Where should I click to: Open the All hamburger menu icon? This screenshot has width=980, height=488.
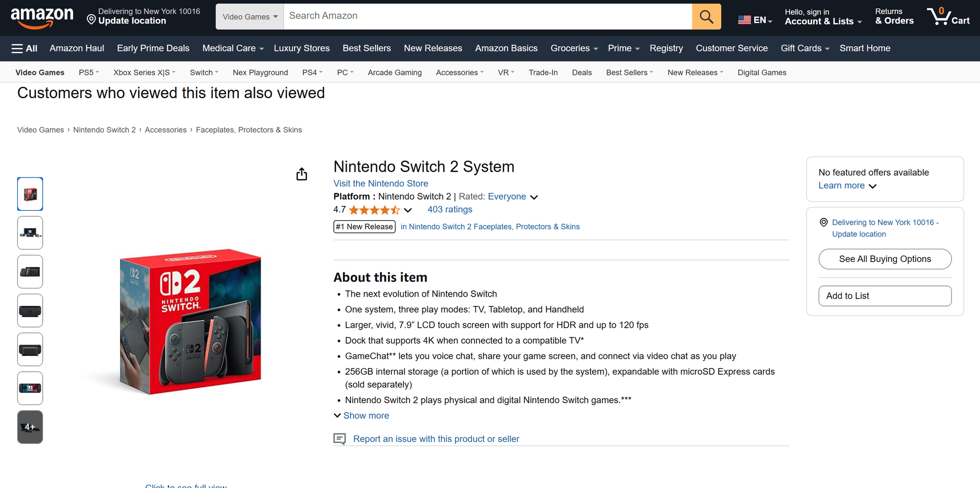18,49
